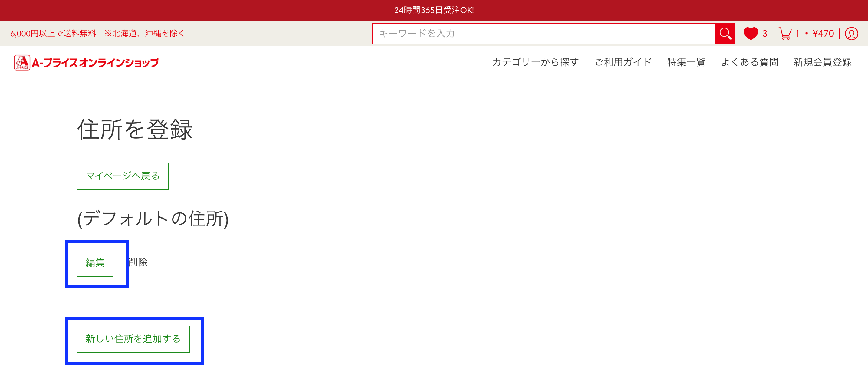
Task: Click the 住所を登録 page heading
Action: pos(135,130)
